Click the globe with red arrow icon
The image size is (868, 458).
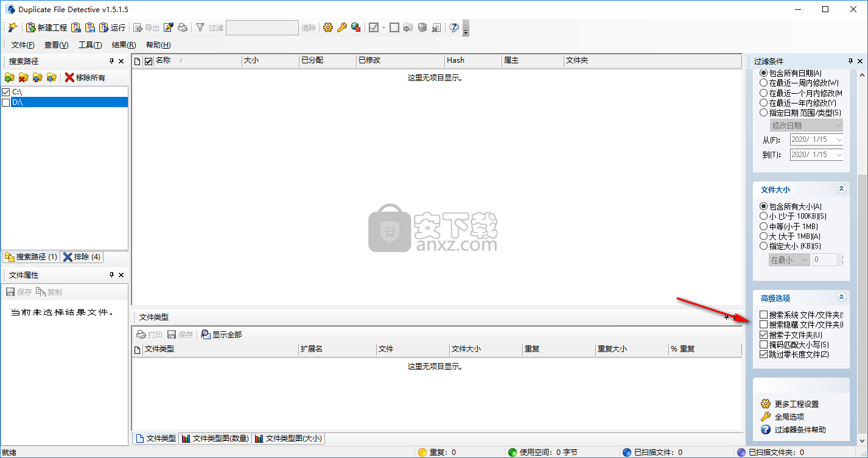356,27
